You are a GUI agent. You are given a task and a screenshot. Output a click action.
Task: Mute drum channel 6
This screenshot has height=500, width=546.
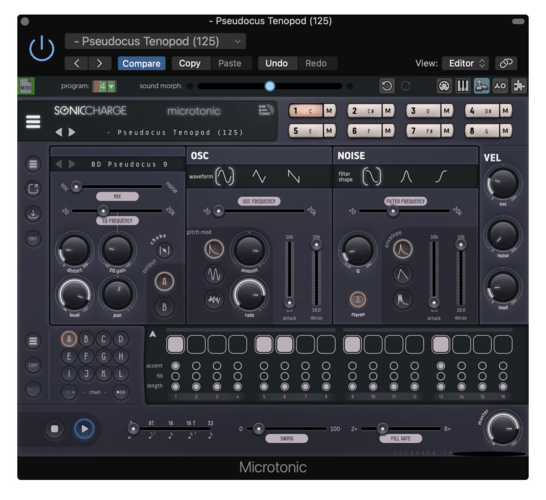[388, 131]
